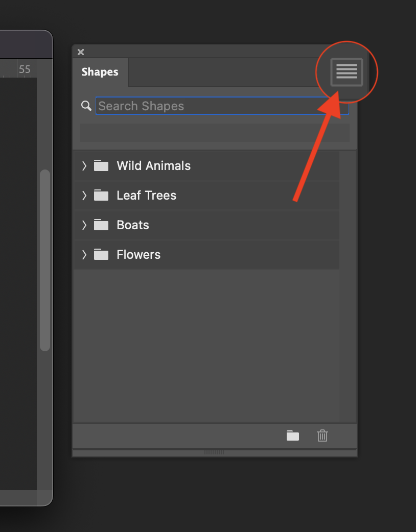Focus the Search Shapes field

222,106
